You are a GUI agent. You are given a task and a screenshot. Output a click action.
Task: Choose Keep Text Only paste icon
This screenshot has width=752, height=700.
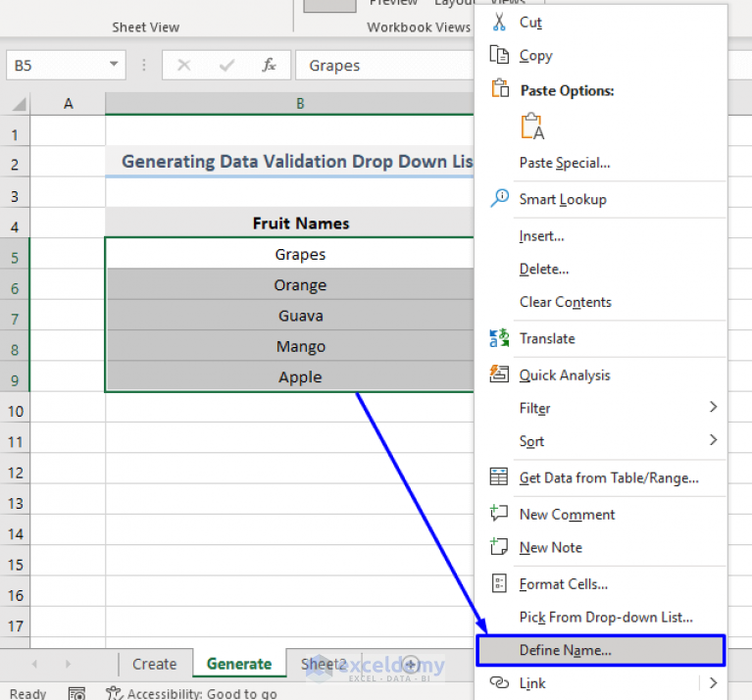click(x=532, y=126)
